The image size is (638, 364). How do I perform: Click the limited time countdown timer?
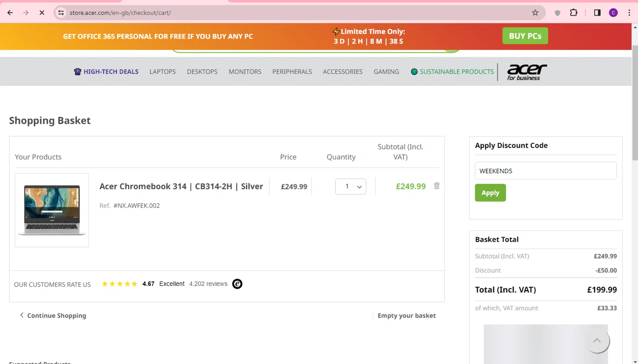click(x=368, y=41)
